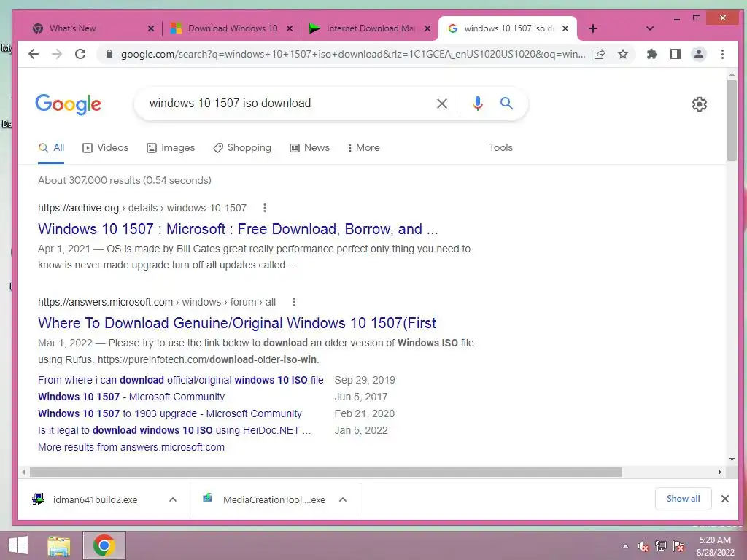Clear the Google search box text

tap(441, 104)
